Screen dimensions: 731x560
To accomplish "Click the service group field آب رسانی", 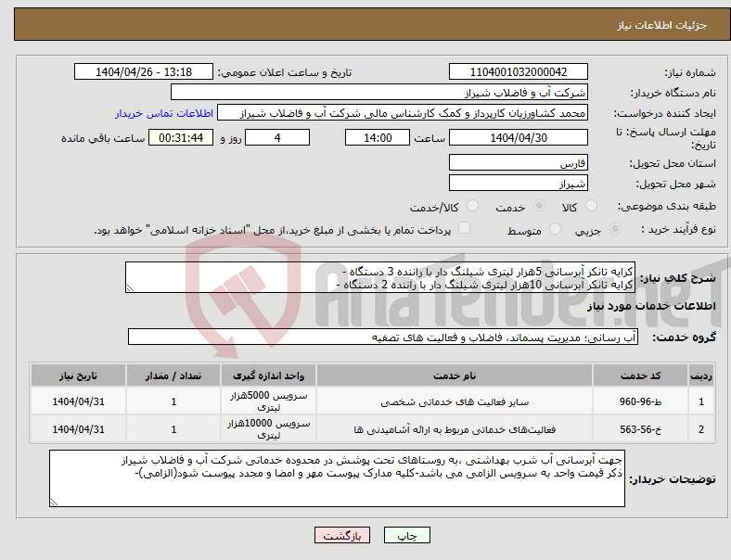I will [383, 337].
